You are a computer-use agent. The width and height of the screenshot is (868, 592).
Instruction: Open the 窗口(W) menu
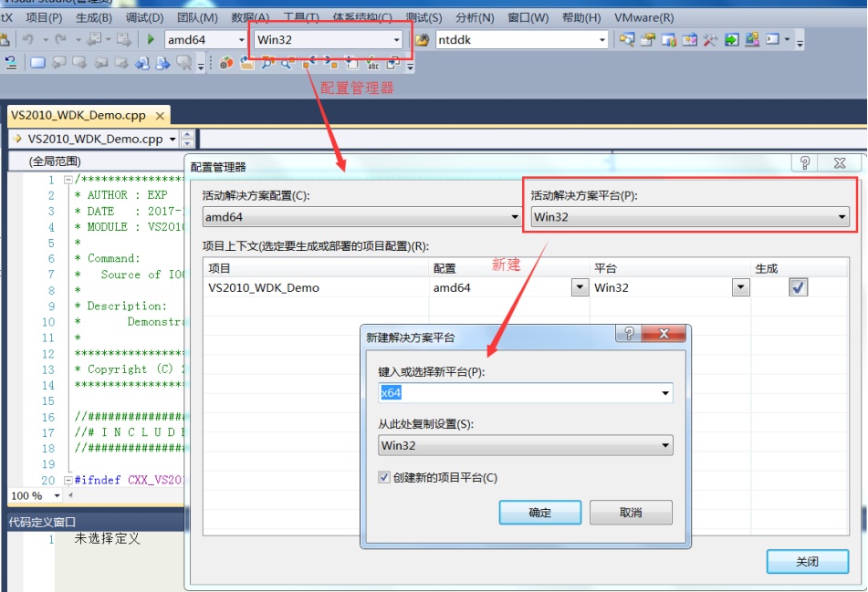tap(528, 17)
